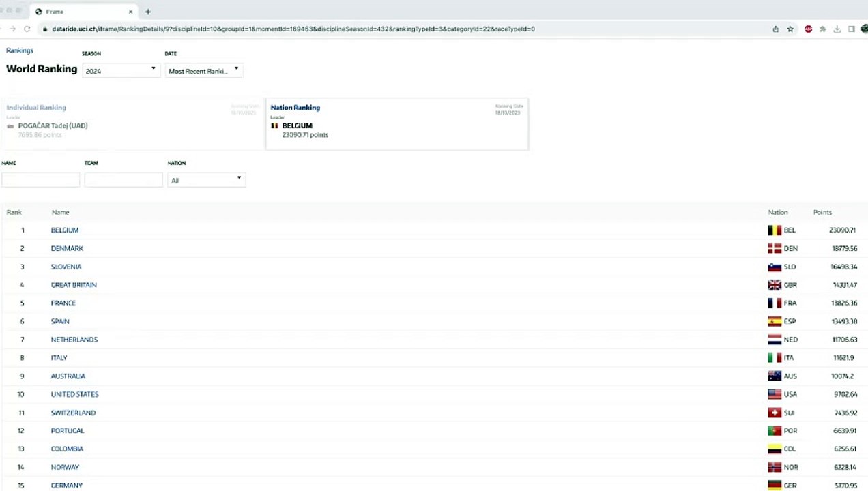Click the Points column header
This screenshot has width=868, height=491.
tap(822, 213)
